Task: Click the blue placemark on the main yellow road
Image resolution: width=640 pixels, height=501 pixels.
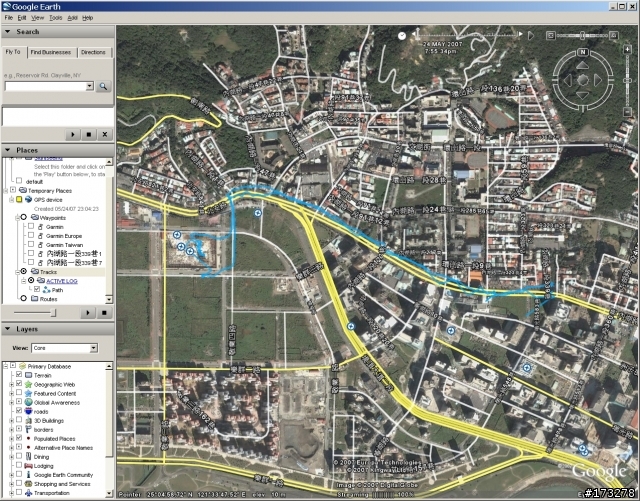Action: click(351, 326)
